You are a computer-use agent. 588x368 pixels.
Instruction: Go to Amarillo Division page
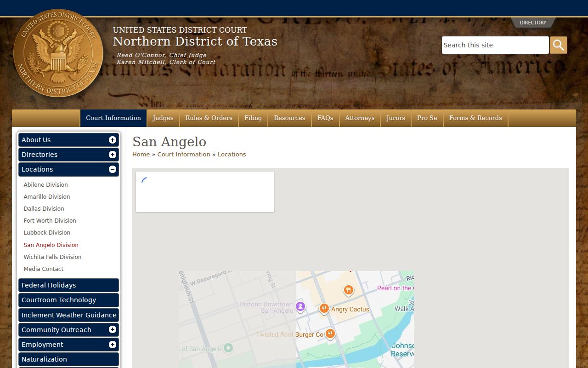tap(47, 197)
